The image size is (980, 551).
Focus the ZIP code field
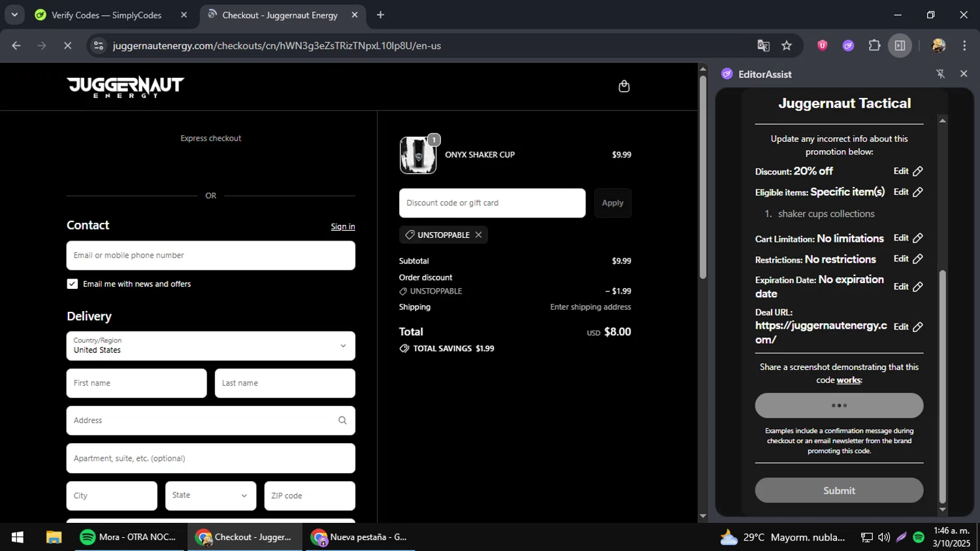310,496
